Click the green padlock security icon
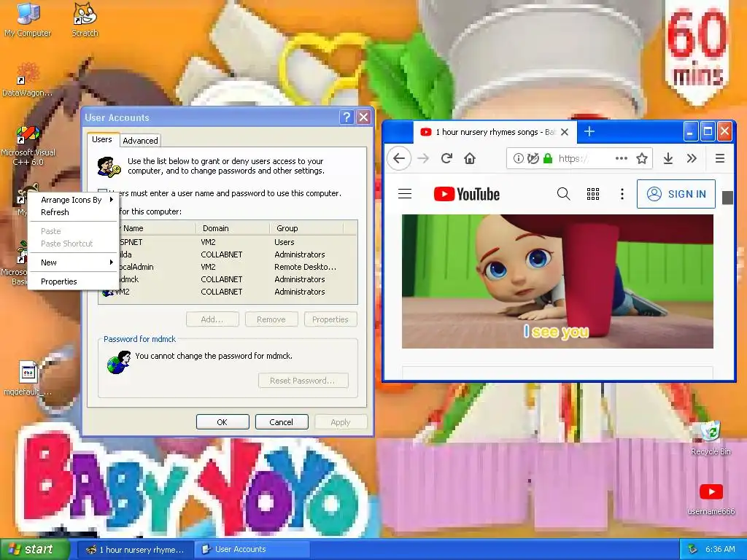747x560 pixels. 548,158
